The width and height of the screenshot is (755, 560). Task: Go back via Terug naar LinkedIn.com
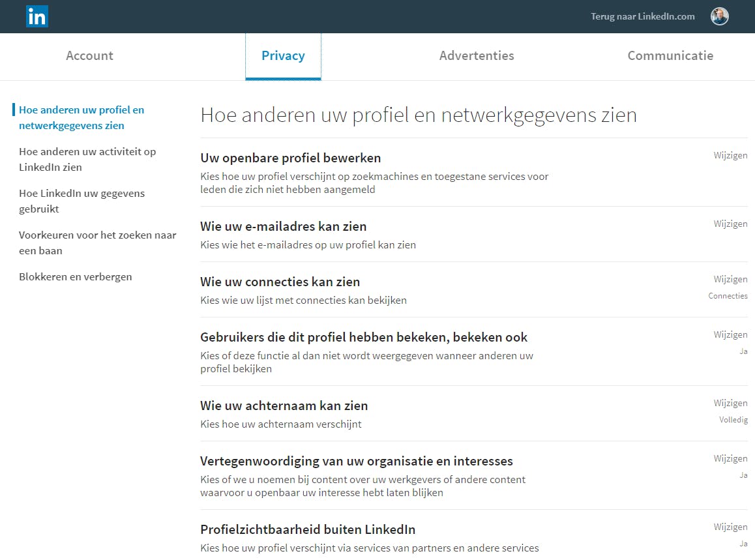642,16
